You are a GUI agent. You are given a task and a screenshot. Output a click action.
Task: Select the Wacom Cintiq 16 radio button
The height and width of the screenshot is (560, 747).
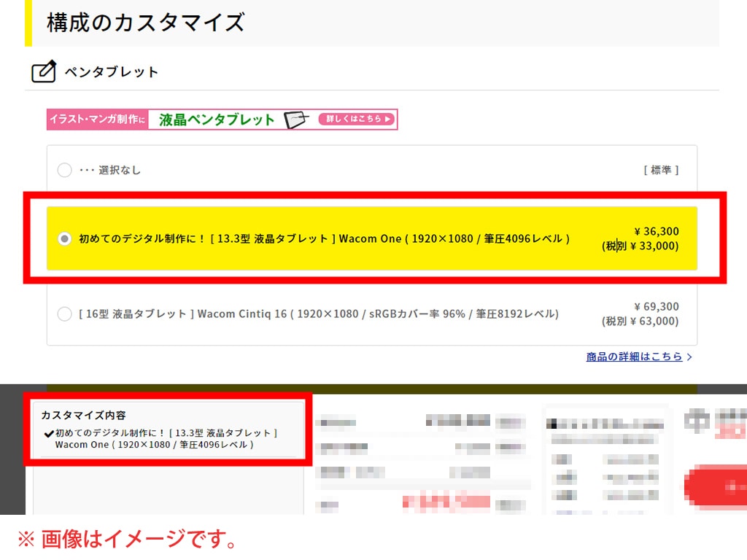coord(64,314)
